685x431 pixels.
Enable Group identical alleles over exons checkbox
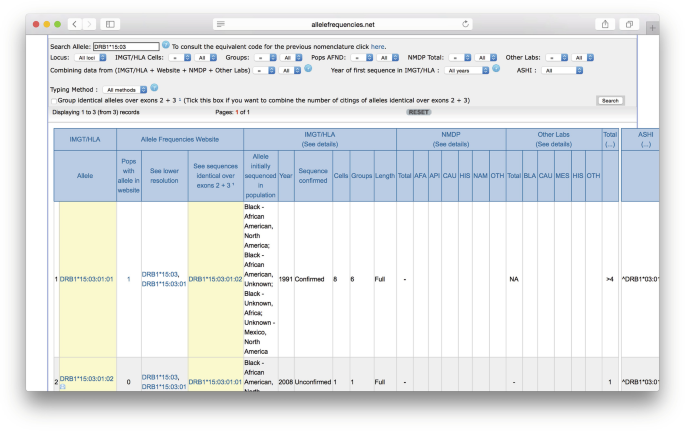54,101
